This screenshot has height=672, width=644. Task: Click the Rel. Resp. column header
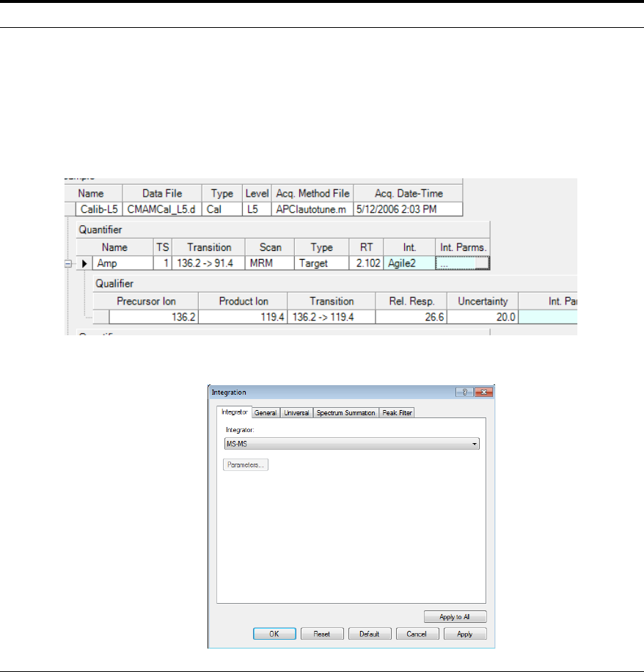[x=411, y=302]
